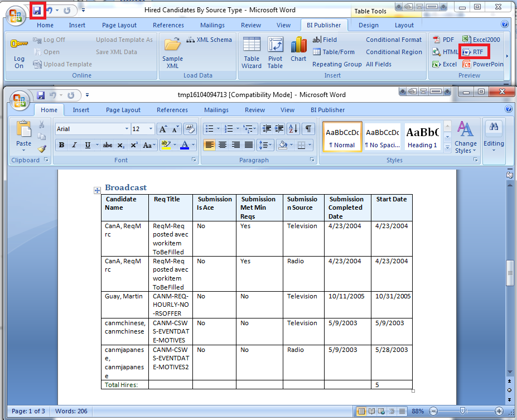Open Mailings tab in back window
This screenshot has width=517, height=420.
pos(212,26)
